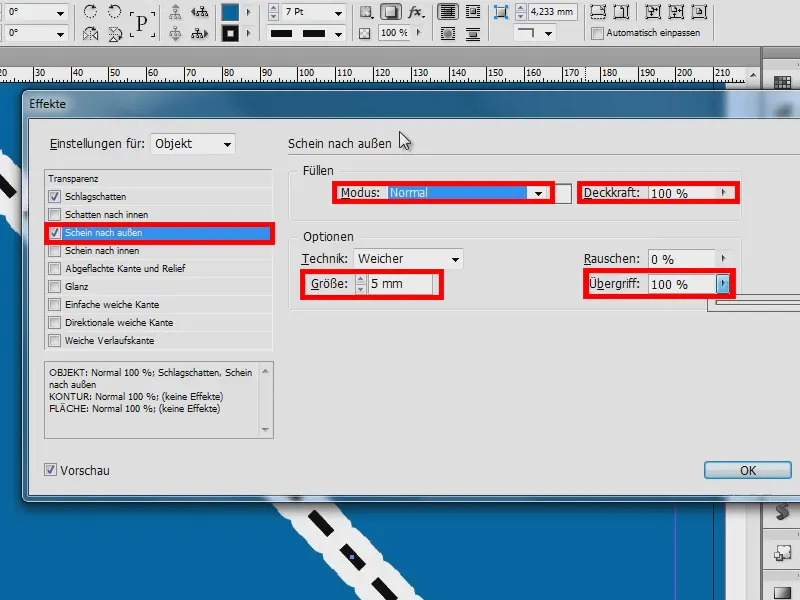The height and width of the screenshot is (600, 800).
Task: Check Automatisch einpassen checkbox
Action: [596, 33]
